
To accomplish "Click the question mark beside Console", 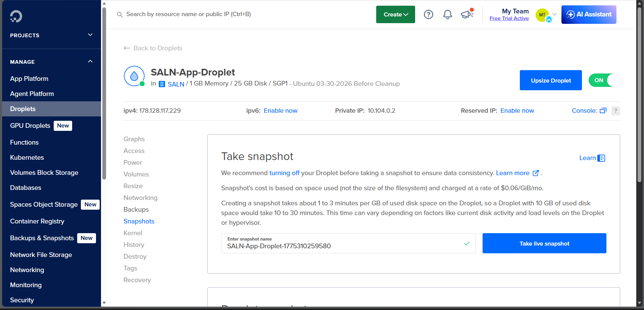I will point(615,111).
